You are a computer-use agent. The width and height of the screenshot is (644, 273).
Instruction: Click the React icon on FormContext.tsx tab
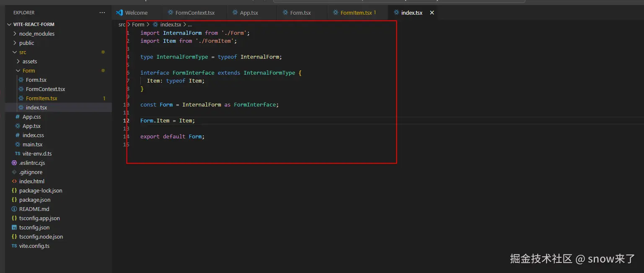171,13
